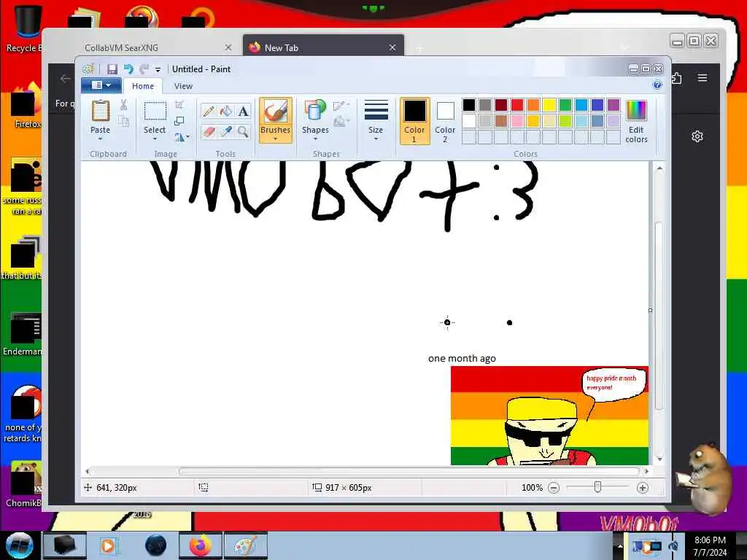Open Windows Start button
The height and width of the screenshot is (560, 747).
coord(19,545)
